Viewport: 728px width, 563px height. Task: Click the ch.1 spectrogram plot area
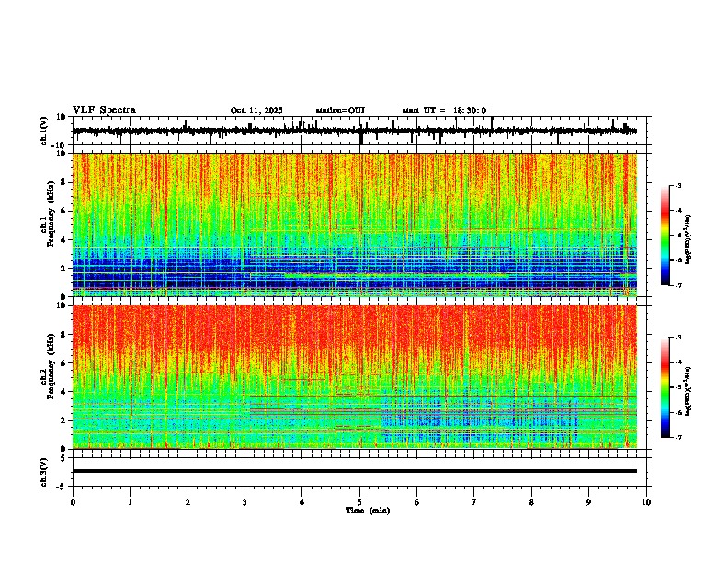(x=355, y=224)
